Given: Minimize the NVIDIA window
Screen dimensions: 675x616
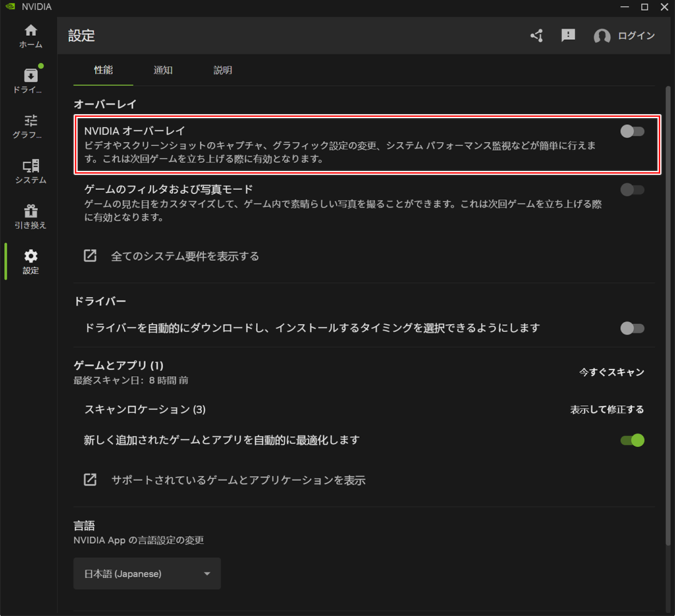Looking at the screenshot, I should click(624, 7).
